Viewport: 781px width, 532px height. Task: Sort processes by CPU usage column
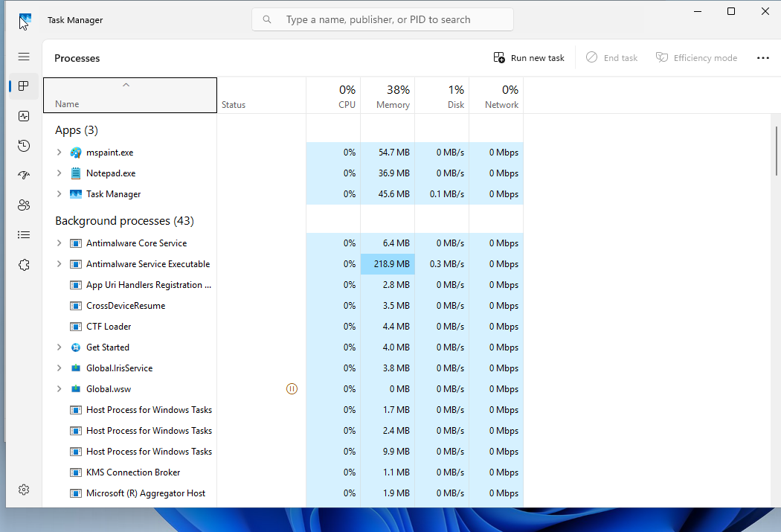pyautogui.click(x=333, y=95)
